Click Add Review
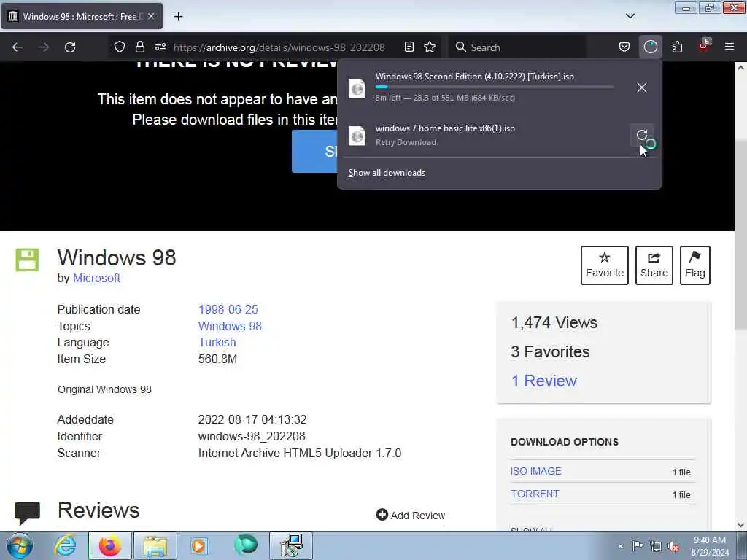Viewport: 747px width, 560px height. click(410, 516)
